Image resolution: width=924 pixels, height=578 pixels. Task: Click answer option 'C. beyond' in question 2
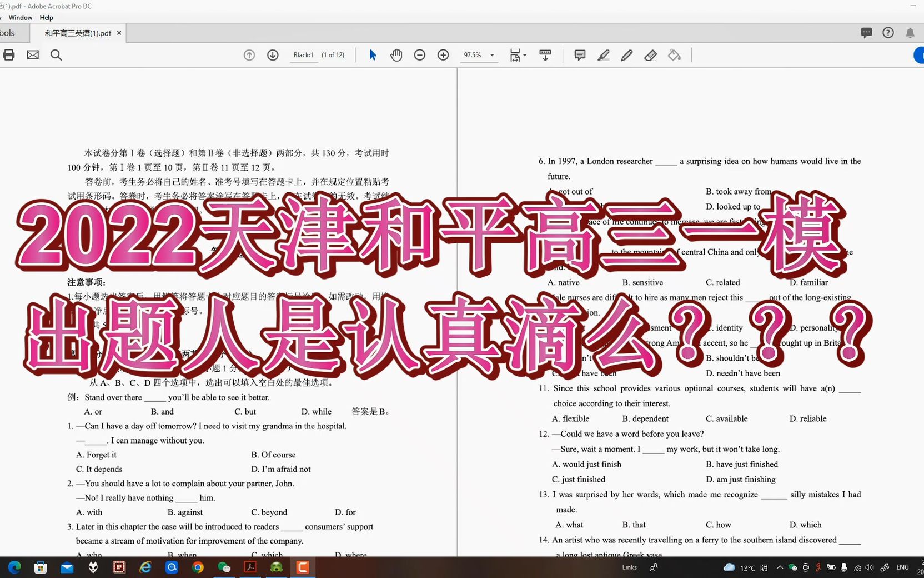pyautogui.click(x=269, y=512)
